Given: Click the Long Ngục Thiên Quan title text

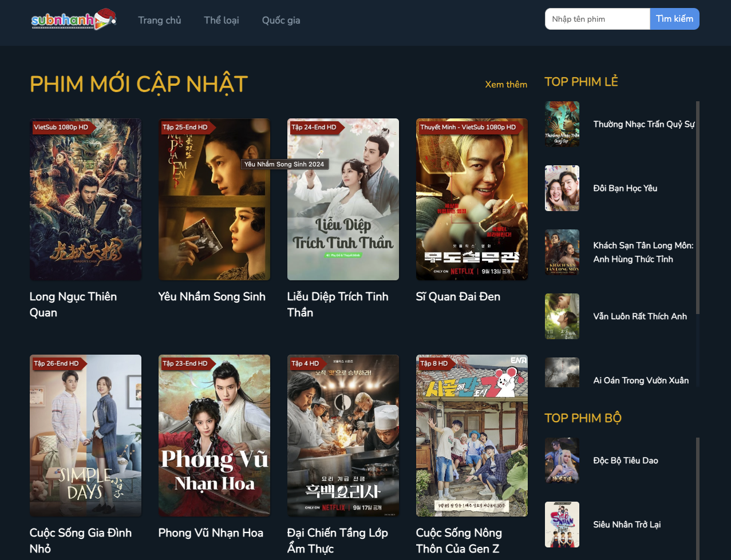Looking at the screenshot, I should (73, 304).
